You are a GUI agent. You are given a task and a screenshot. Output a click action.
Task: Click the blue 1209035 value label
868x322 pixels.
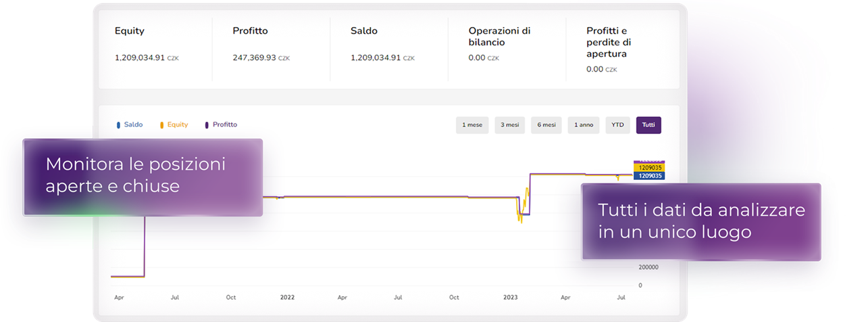(x=649, y=176)
